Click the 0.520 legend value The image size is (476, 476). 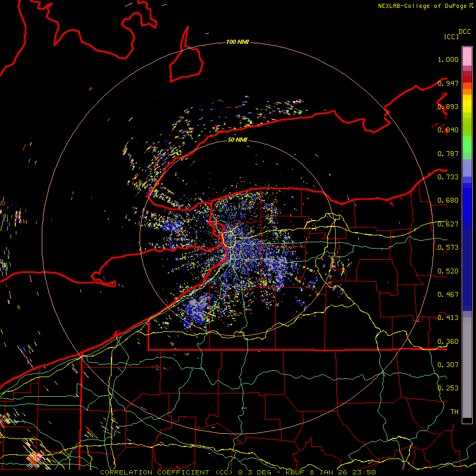click(448, 271)
